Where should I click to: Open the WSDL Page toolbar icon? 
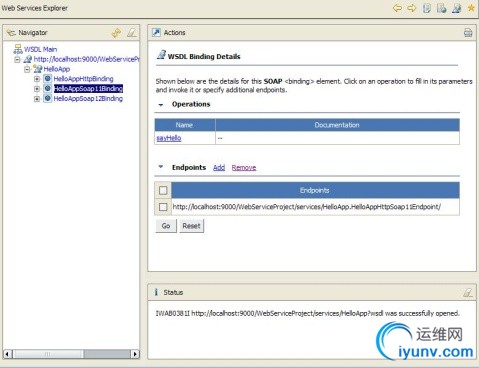[456, 8]
